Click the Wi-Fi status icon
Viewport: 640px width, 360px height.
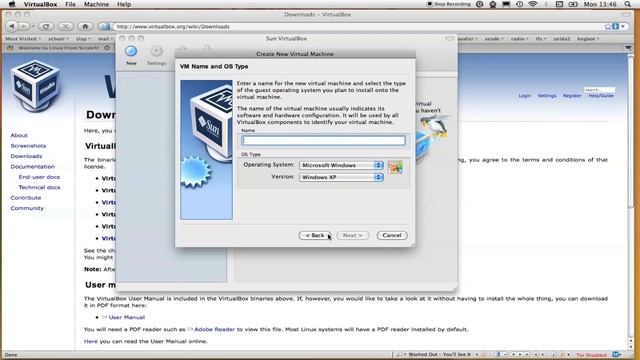point(533,4)
